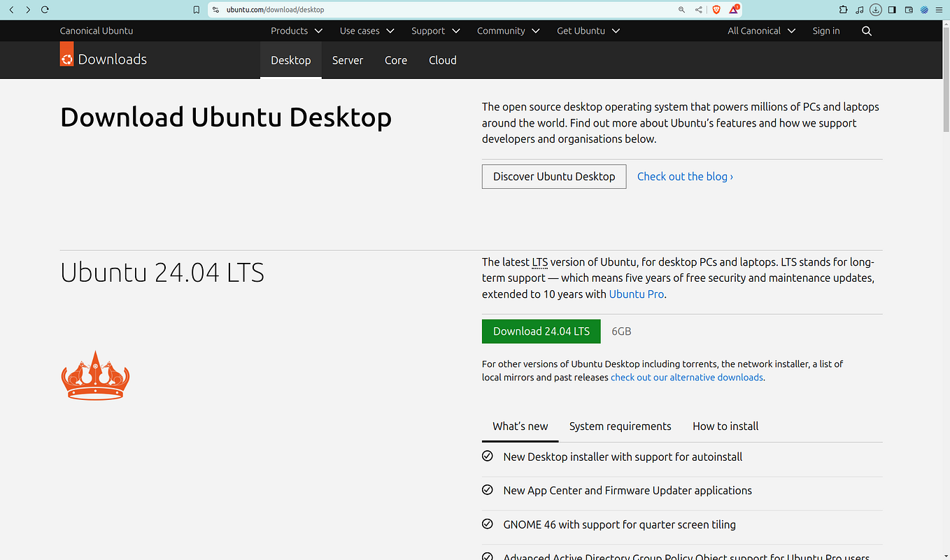
Task: Open site search with the magnifier icon
Action: click(x=867, y=31)
